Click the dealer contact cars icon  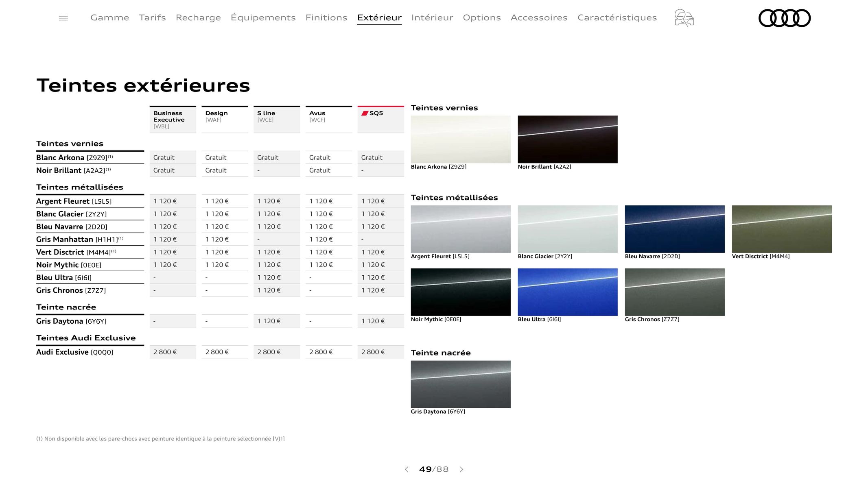[684, 18]
